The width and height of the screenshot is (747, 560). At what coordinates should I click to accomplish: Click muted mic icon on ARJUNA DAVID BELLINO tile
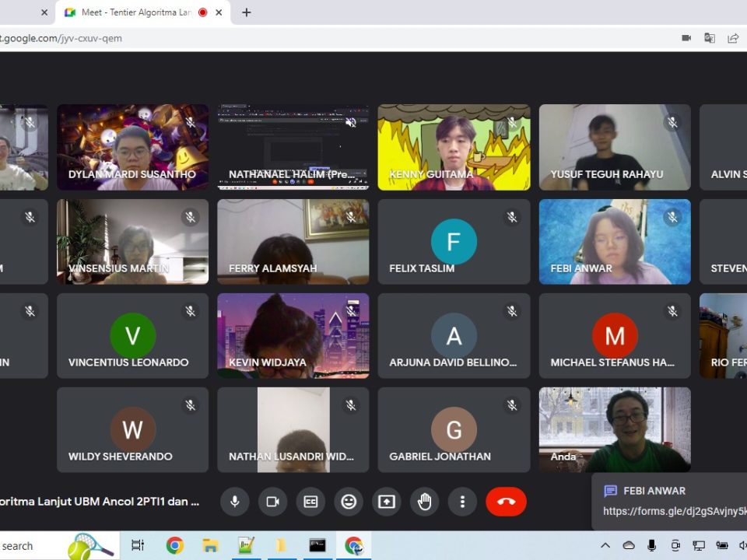pyautogui.click(x=512, y=311)
